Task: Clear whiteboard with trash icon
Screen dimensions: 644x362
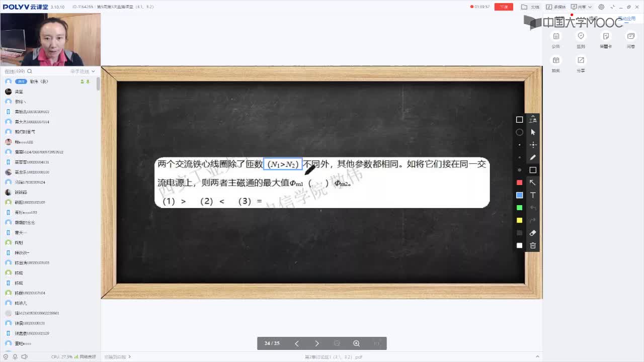Action: [533, 245]
